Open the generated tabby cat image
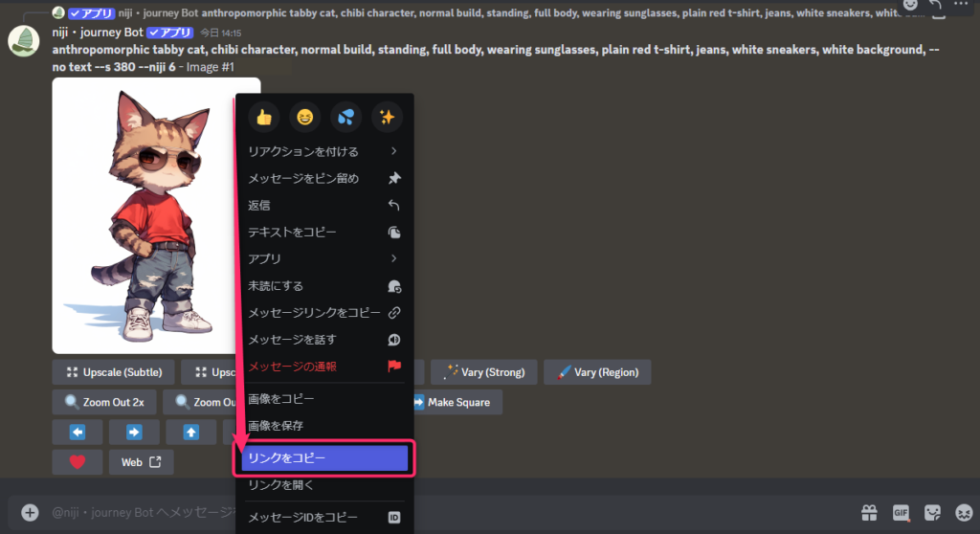Image resolution: width=980 pixels, height=534 pixels. pos(144,215)
